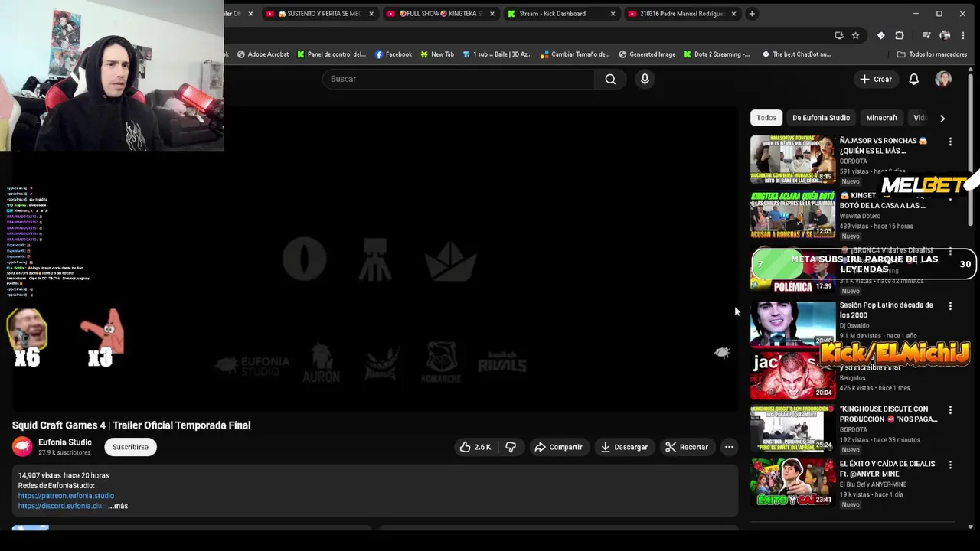Open the Eufonia Studio channel name
The image size is (980, 551).
click(x=65, y=442)
